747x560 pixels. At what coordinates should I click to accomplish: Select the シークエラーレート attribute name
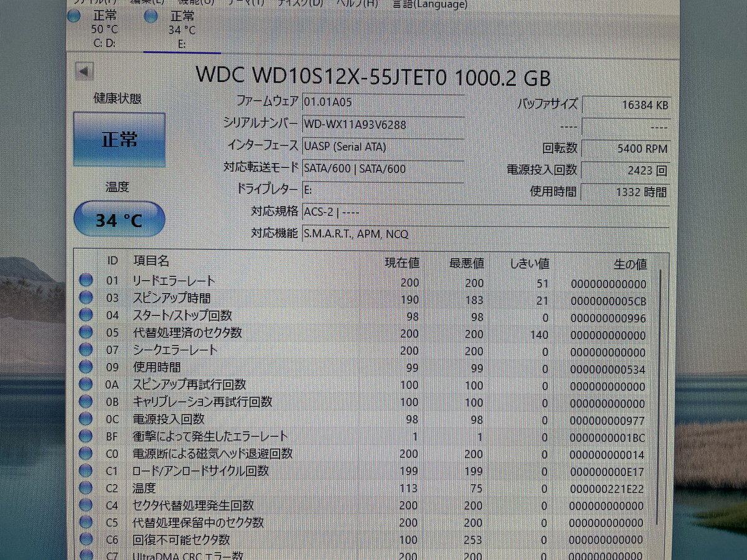176,350
